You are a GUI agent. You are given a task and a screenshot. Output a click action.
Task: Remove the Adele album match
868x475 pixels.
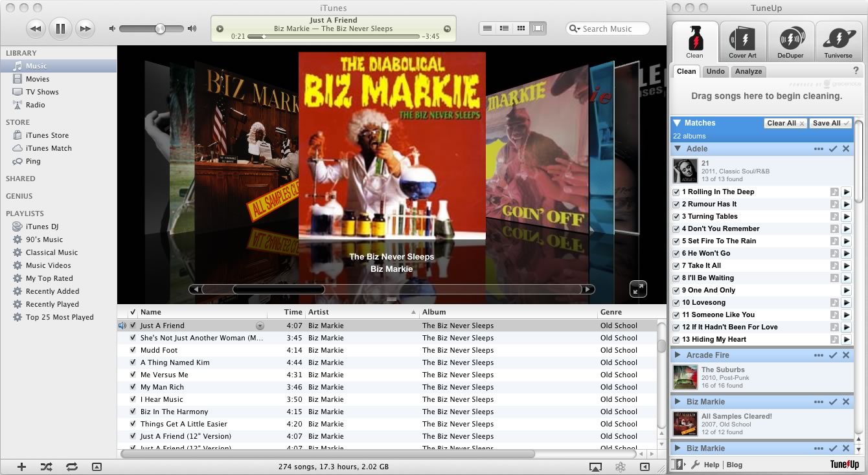coord(846,149)
